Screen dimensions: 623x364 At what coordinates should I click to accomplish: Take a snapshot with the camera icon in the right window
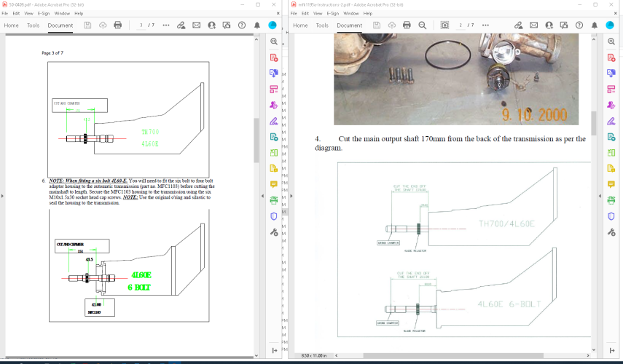444,25
